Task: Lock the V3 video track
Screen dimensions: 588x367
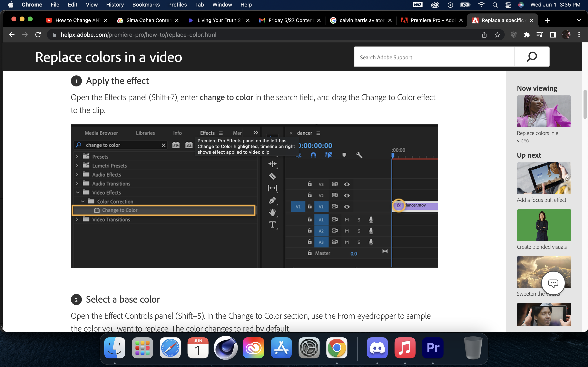Action: click(x=310, y=184)
